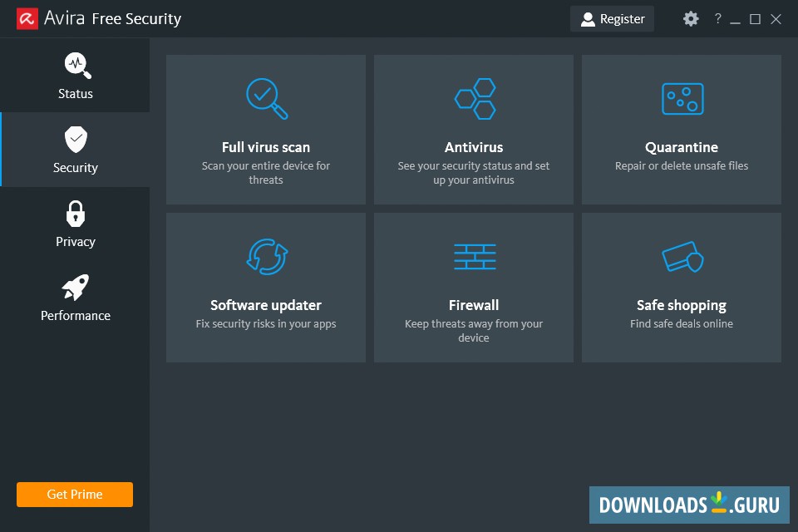
Task: Switch to the Security section
Action: [75, 150]
